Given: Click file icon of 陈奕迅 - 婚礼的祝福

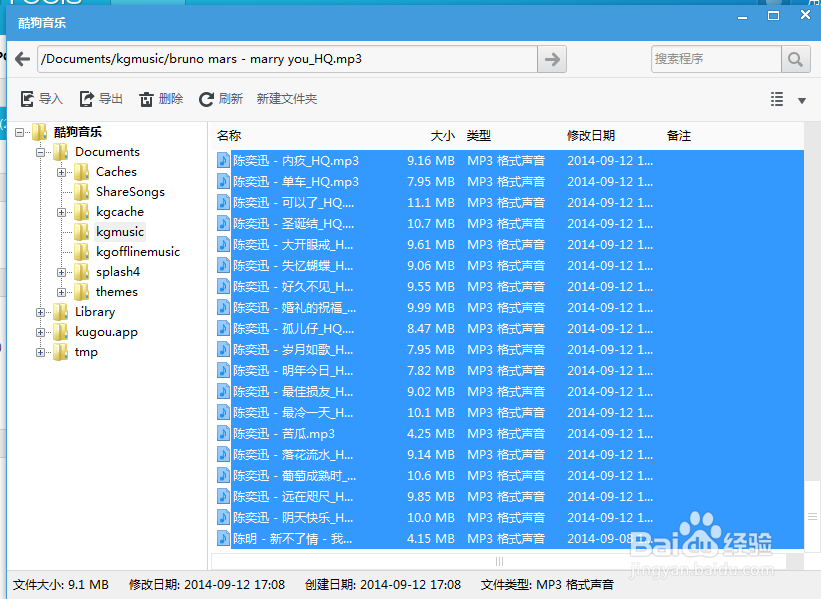Looking at the screenshot, I should tap(224, 307).
